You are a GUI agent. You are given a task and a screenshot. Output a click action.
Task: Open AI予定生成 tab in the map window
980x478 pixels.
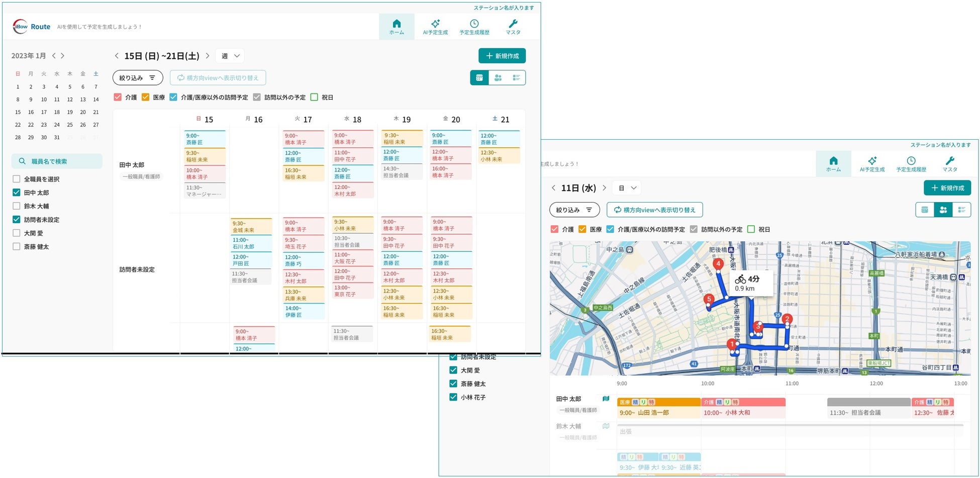pyautogui.click(x=872, y=164)
